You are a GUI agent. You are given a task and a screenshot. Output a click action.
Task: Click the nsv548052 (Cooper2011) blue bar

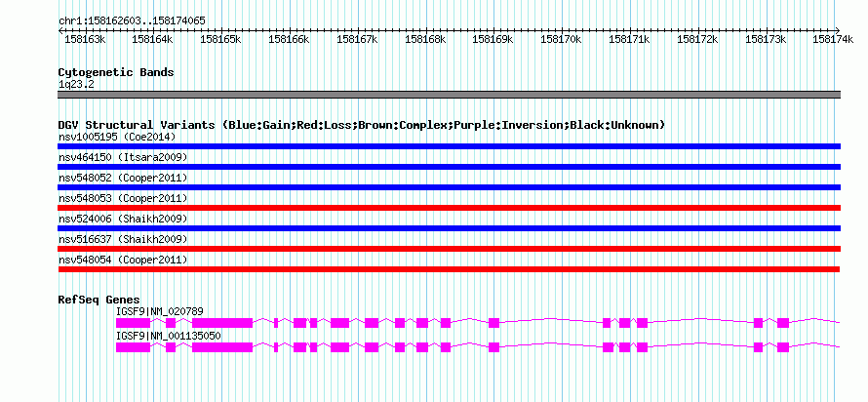pos(449,187)
